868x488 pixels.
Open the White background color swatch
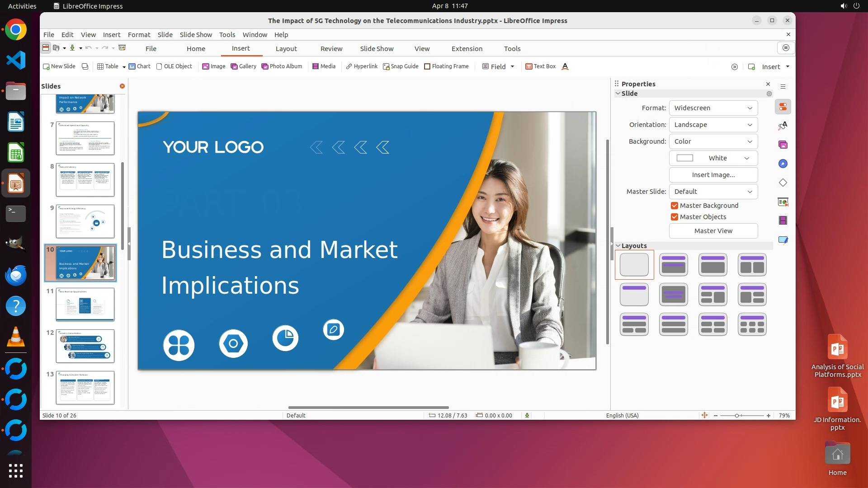713,158
